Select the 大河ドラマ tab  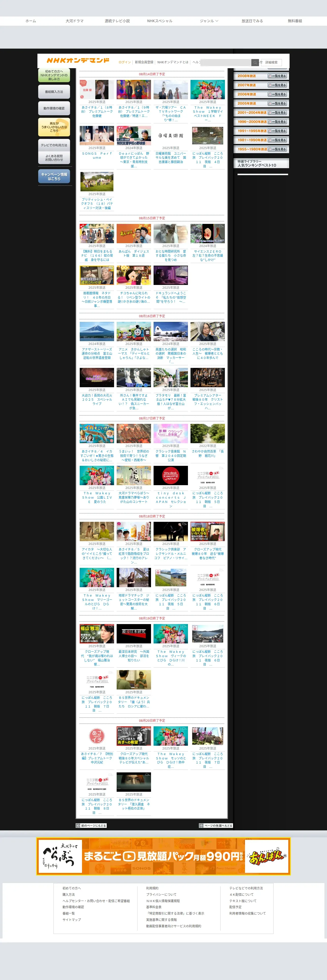coord(75,21)
